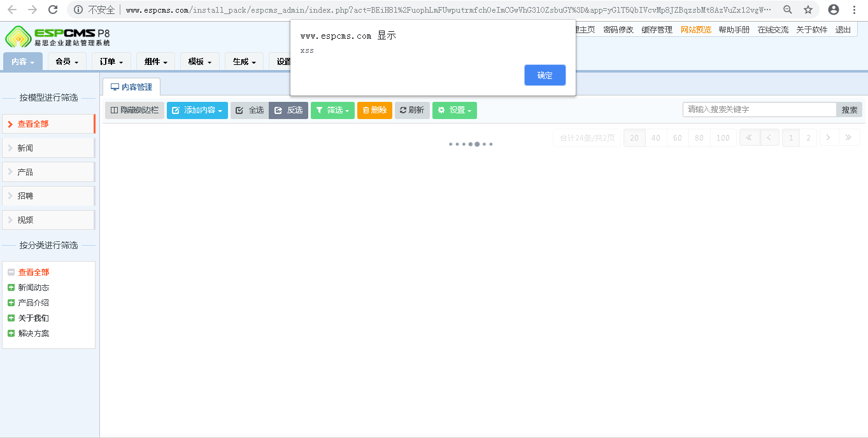Viewport: 868px width, 438px height.
Task: Open the 添加内容 dropdown
Action: coord(197,109)
